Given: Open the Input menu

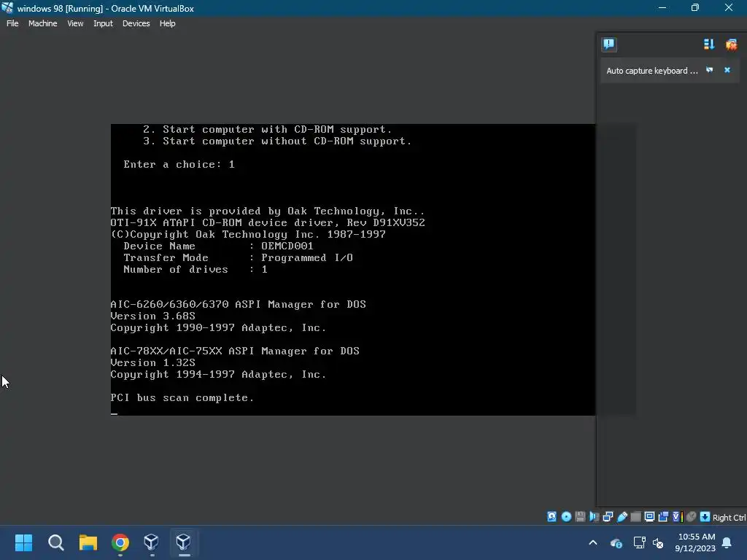Looking at the screenshot, I should 103,23.
